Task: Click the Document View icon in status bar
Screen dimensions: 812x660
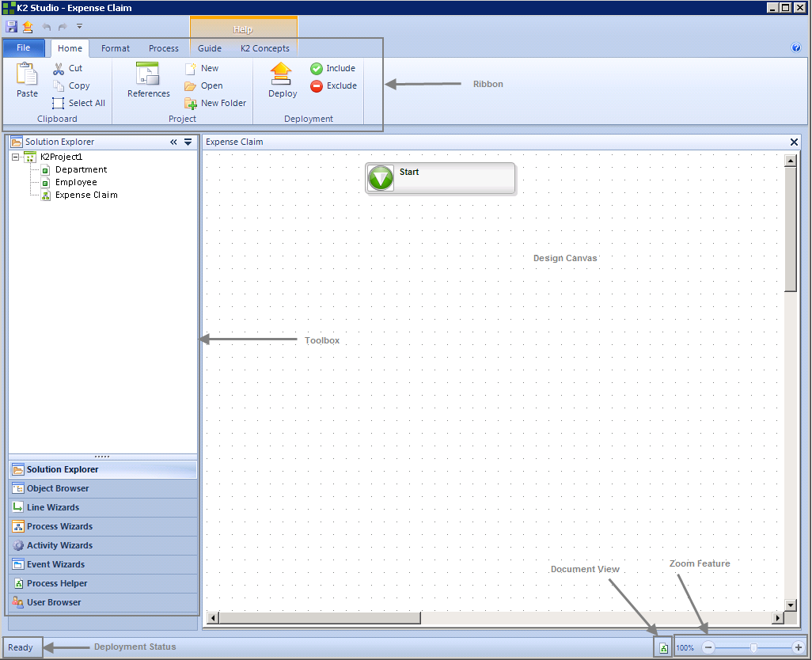Action: click(x=663, y=647)
